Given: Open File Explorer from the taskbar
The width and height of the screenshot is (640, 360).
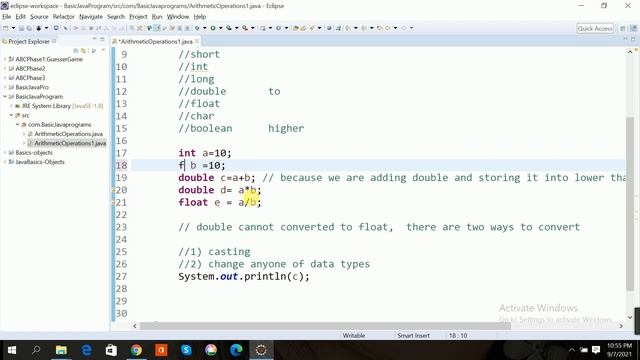Looking at the screenshot, I should click(x=61, y=350).
